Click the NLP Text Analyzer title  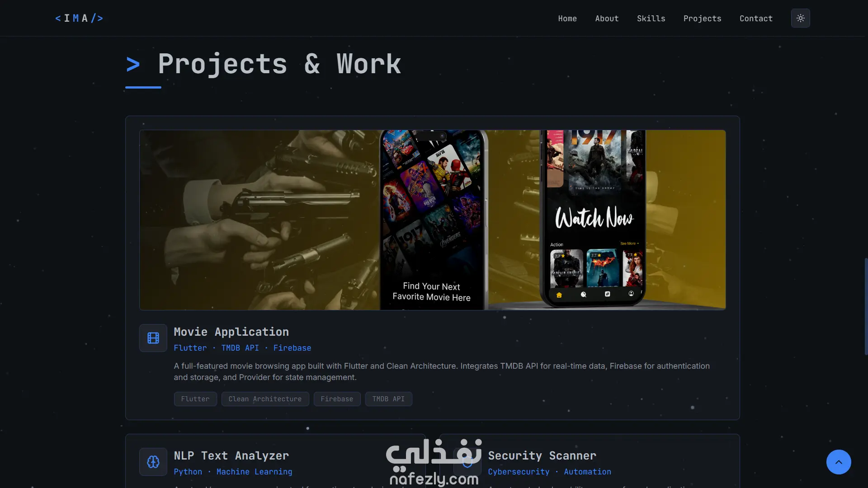click(x=231, y=455)
